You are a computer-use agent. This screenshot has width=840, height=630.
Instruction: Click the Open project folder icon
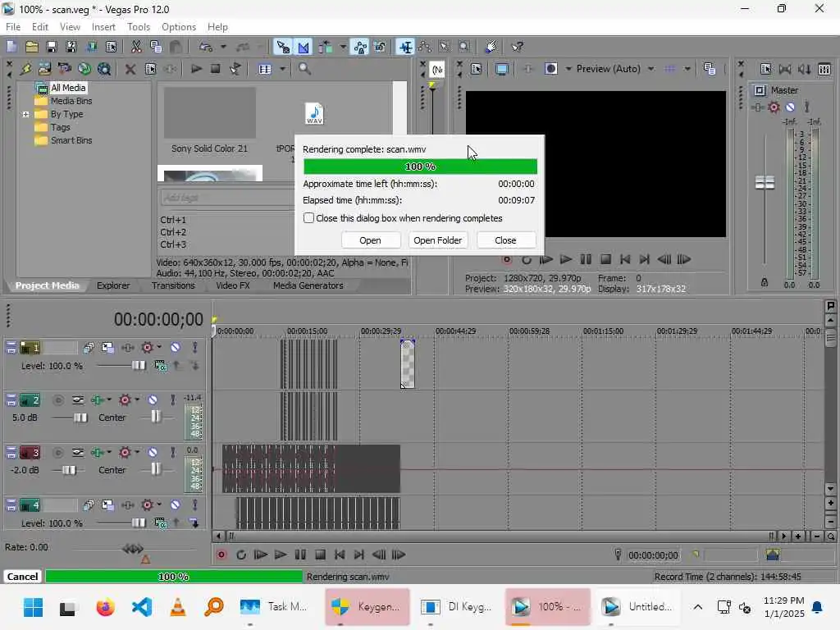(32, 47)
